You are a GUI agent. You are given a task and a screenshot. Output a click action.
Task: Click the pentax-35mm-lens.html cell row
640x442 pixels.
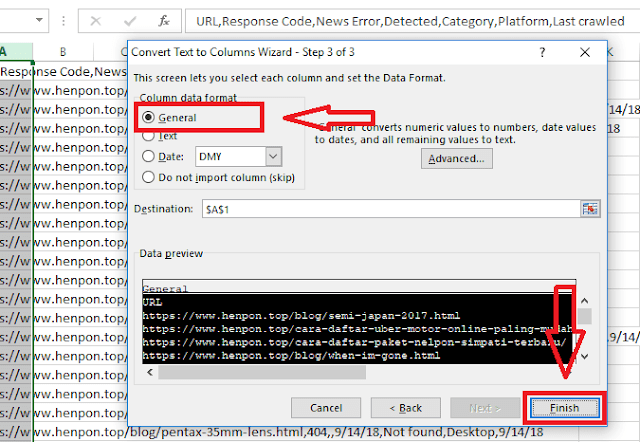pos(271,432)
